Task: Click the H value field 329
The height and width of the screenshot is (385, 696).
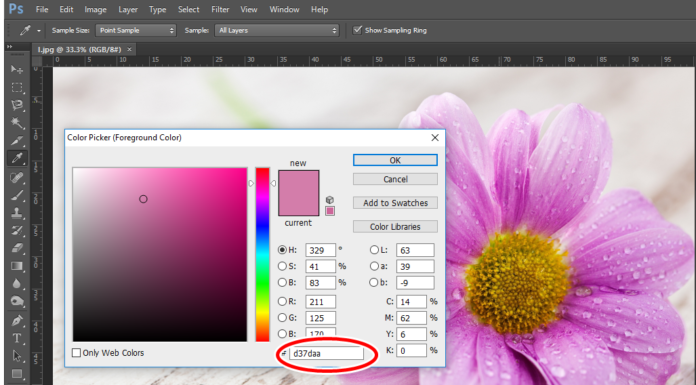Action: [x=320, y=250]
